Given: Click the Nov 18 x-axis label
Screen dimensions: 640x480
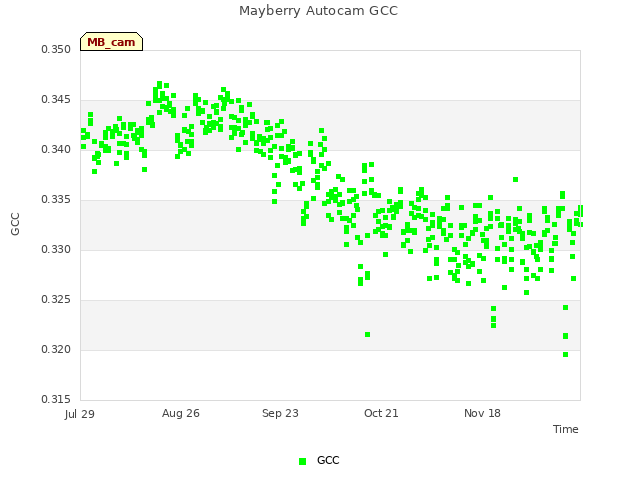Looking at the screenshot, I should (x=482, y=413).
